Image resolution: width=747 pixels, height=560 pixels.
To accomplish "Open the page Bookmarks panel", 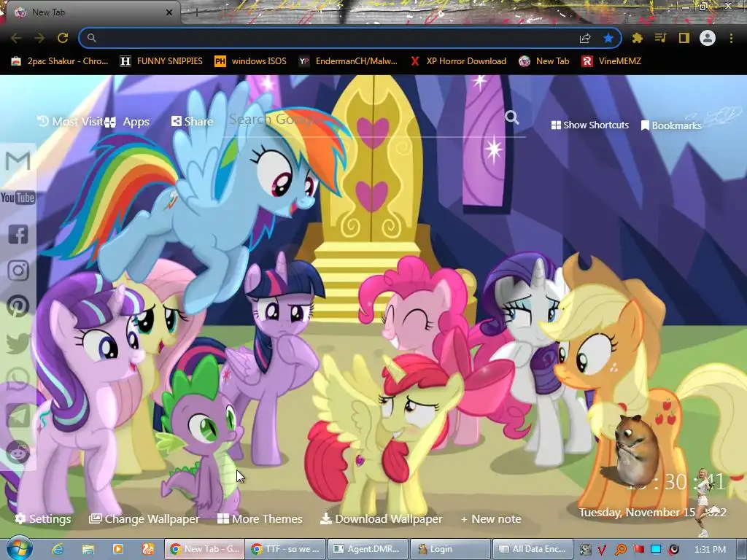I will pyautogui.click(x=671, y=125).
